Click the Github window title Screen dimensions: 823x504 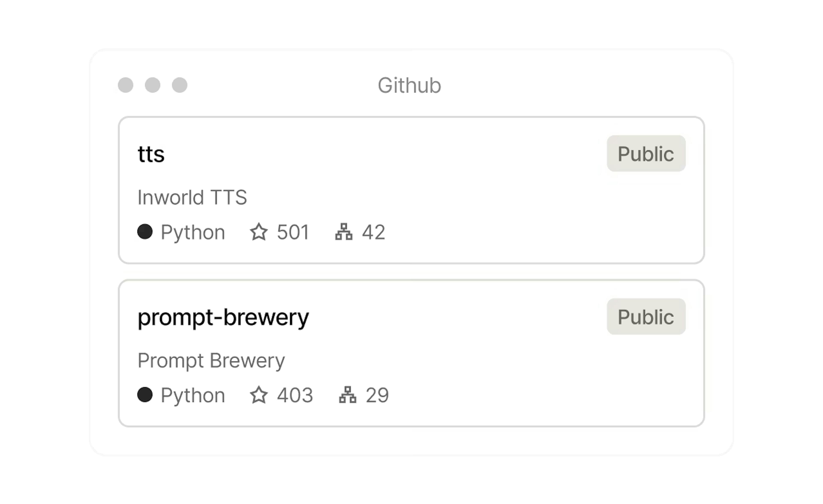pyautogui.click(x=409, y=85)
